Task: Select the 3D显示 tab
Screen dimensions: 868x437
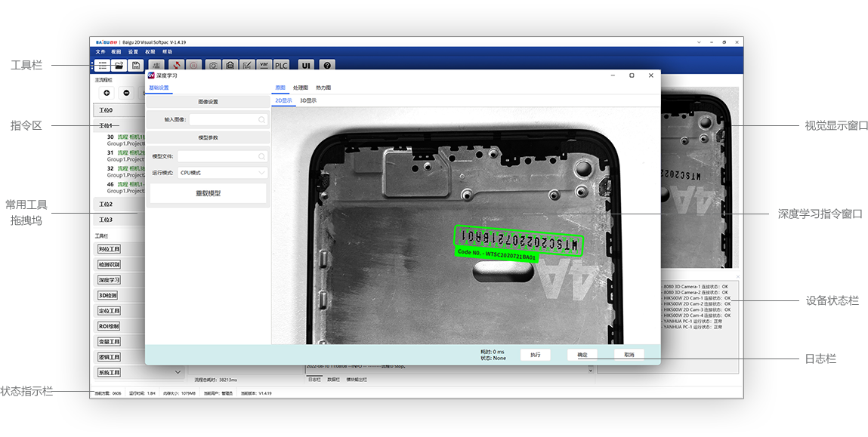Action: (x=308, y=100)
